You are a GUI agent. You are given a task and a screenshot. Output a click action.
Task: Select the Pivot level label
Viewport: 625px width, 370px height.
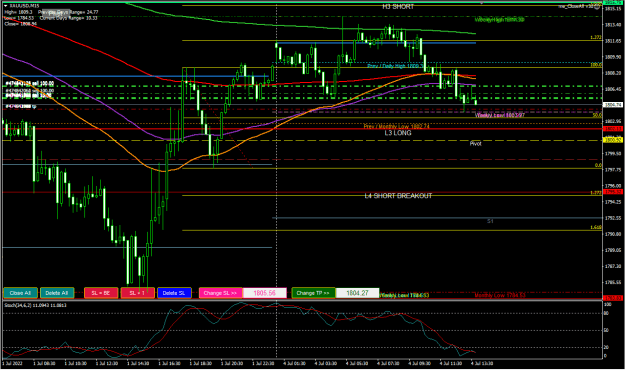point(476,144)
